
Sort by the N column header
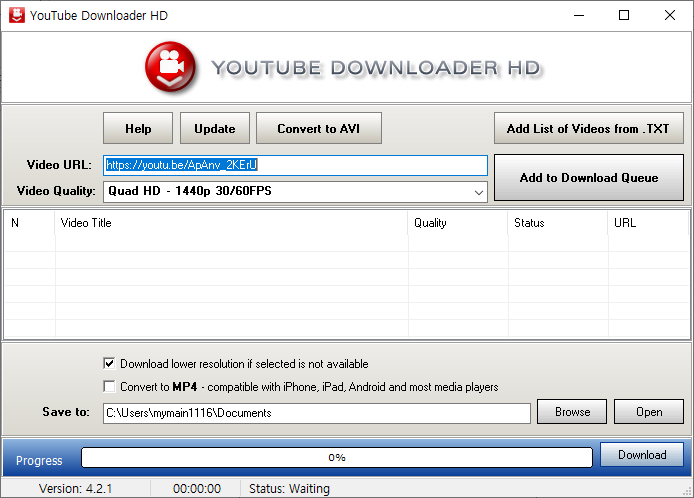pyautogui.click(x=30, y=223)
